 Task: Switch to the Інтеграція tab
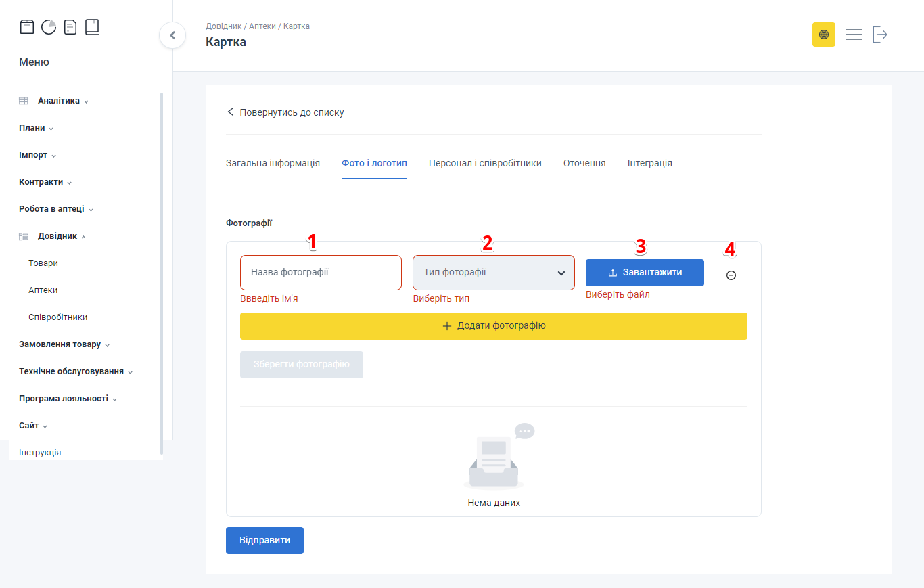coord(649,163)
